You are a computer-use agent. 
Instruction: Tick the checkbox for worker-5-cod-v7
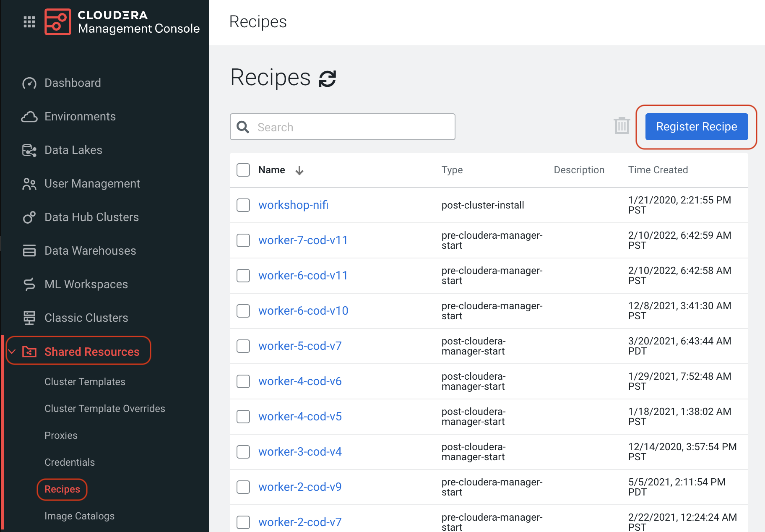tap(243, 346)
